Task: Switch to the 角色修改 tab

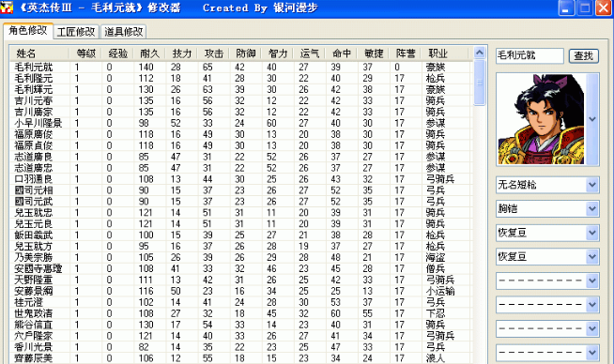Action: (x=28, y=31)
